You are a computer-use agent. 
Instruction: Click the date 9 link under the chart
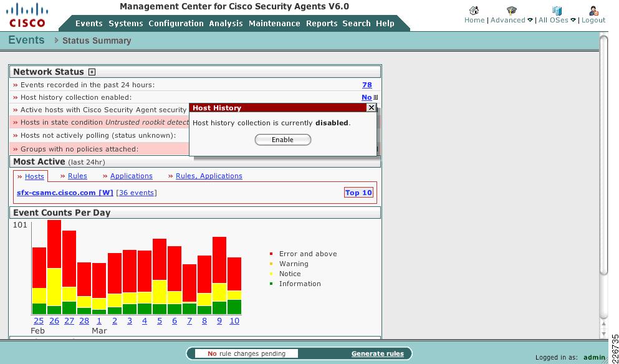(219, 321)
